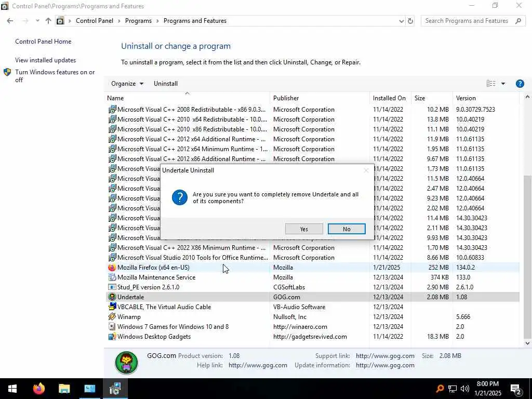Screen dimensions: 532x399
Task: Click the Control Panel breadcrumb
Action: pos(95,21)
